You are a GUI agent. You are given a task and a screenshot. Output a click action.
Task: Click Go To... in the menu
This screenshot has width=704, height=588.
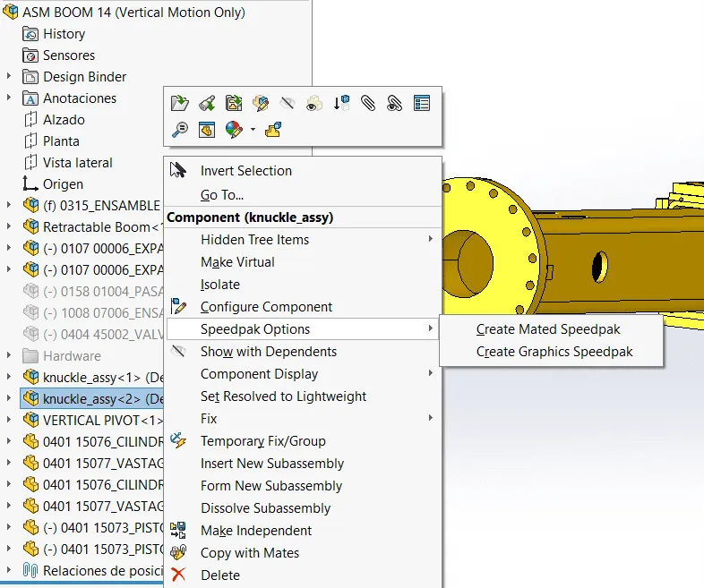click(222, 195)
